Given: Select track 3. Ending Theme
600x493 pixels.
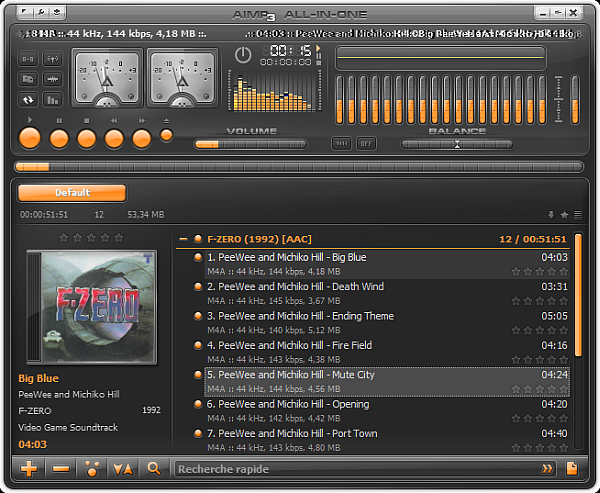Looking at the screenshot, I should [387, 323].
